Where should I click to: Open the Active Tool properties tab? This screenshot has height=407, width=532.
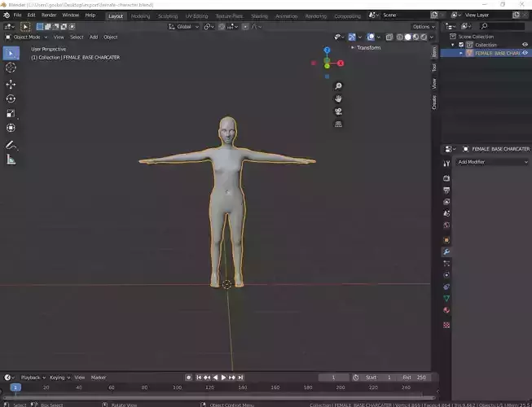tap(446, 164)
